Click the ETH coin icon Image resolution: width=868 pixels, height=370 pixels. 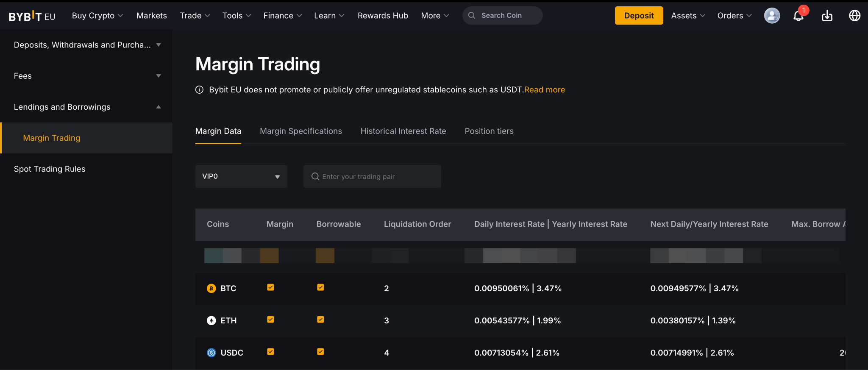[211, 320]
